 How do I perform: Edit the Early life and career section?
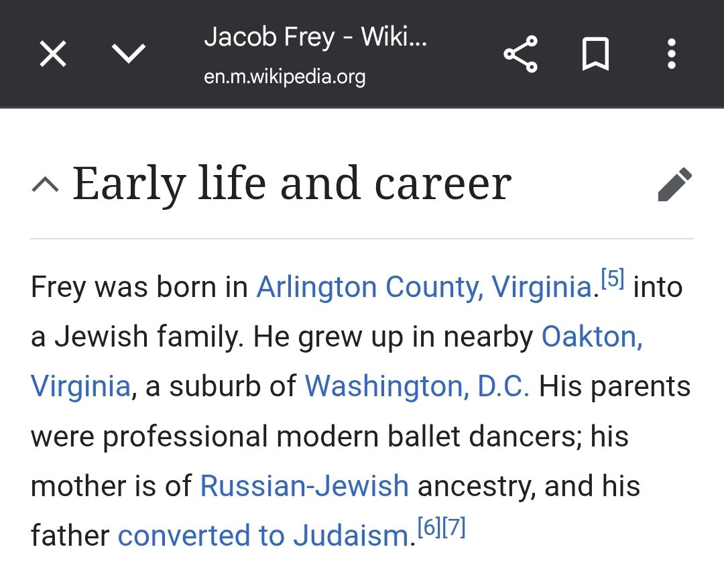[x=675, y=184]
